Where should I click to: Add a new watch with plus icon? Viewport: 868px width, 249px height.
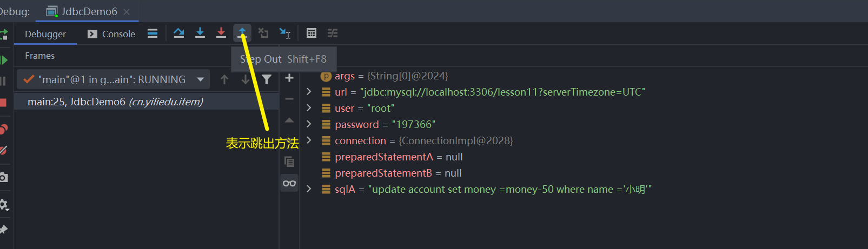click(x=289, y=78)
